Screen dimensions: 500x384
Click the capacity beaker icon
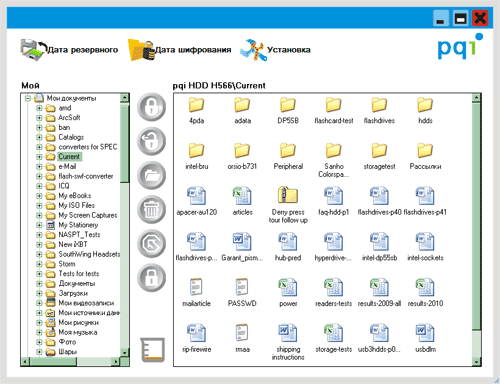tap(152, 350)
